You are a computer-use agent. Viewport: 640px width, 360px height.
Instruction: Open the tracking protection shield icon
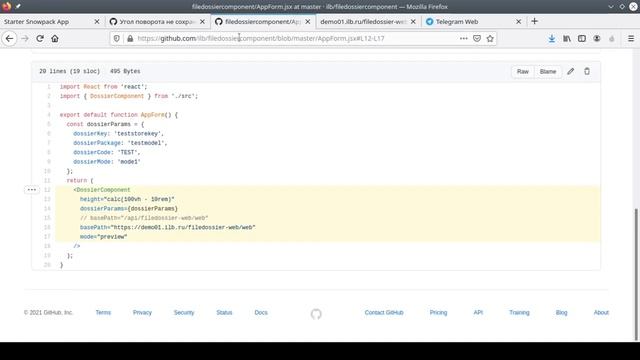pos(117,38)
